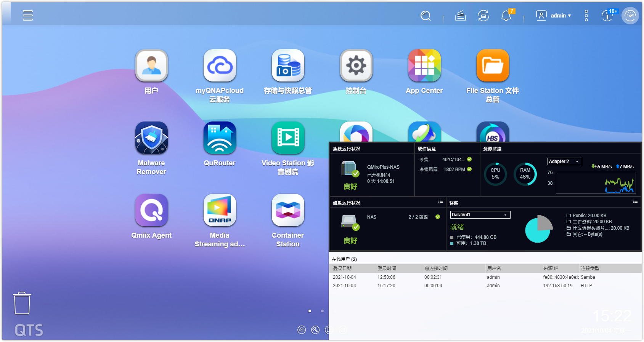Click the myQNAPcloud shortcut at desktop bottom

click(x=302, y=330)
